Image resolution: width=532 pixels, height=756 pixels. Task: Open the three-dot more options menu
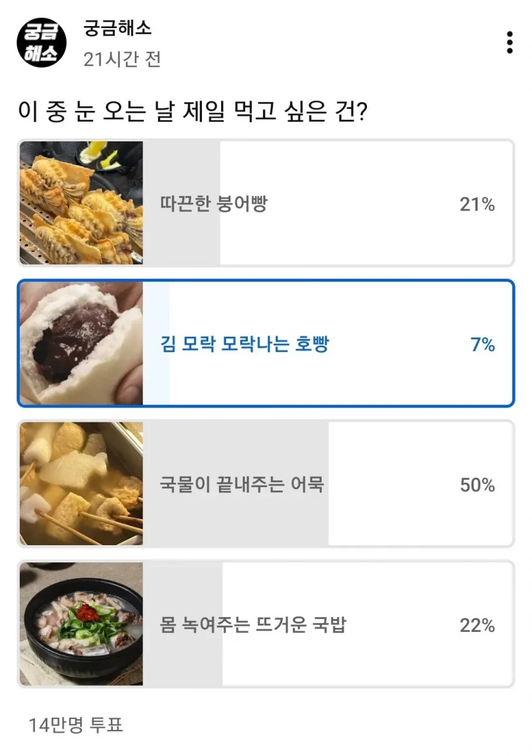click(x=509, y=43)
